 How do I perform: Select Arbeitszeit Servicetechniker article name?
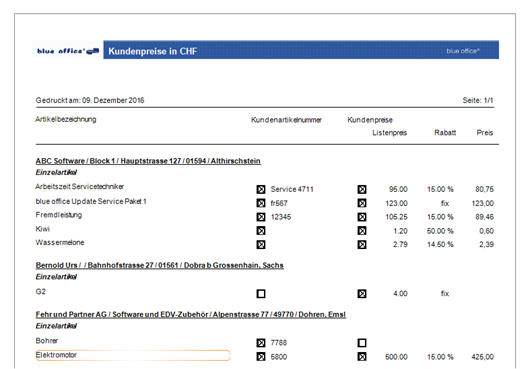click(x=79, y=187)
